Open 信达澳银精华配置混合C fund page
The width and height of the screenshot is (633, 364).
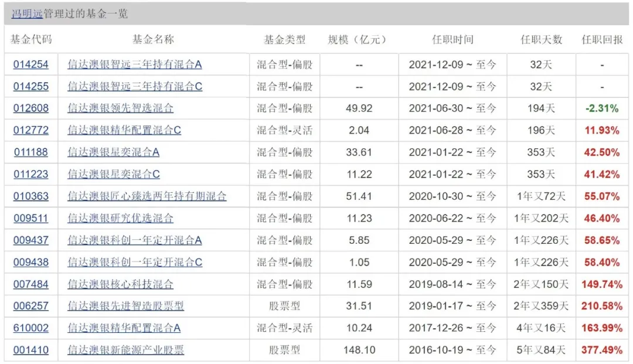pyautogui.click(x=124, y=130)
